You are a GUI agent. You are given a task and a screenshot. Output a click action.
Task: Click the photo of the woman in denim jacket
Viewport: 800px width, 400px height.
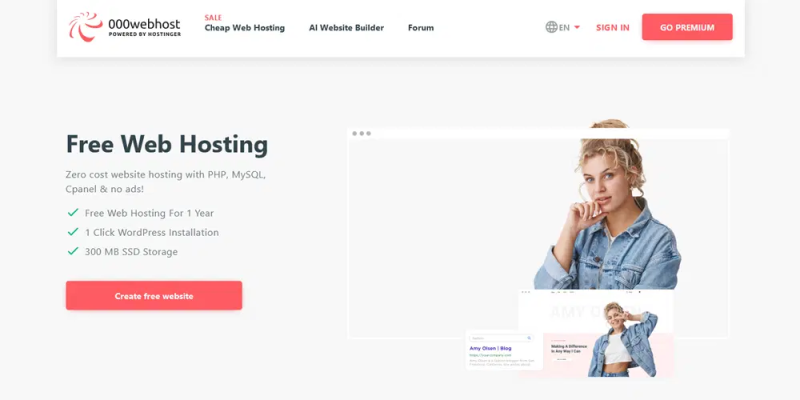(x=608, y=205)
